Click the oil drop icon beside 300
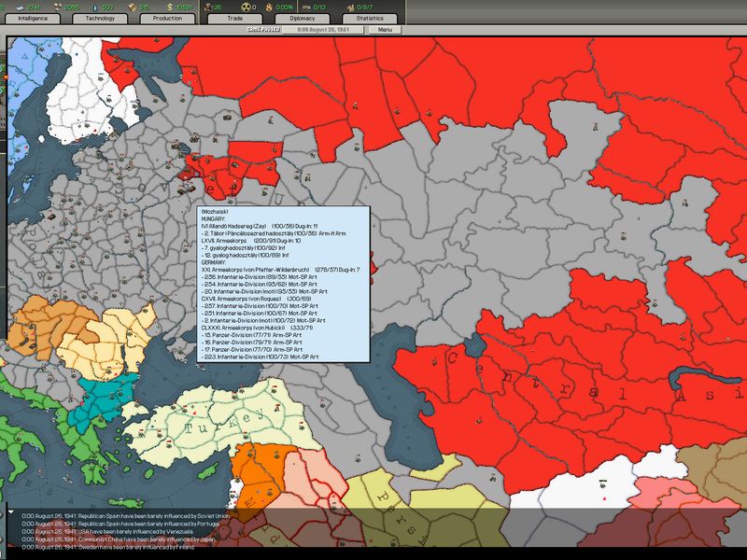Viewport: 747px width, 560px height. [x=95, y=7]
